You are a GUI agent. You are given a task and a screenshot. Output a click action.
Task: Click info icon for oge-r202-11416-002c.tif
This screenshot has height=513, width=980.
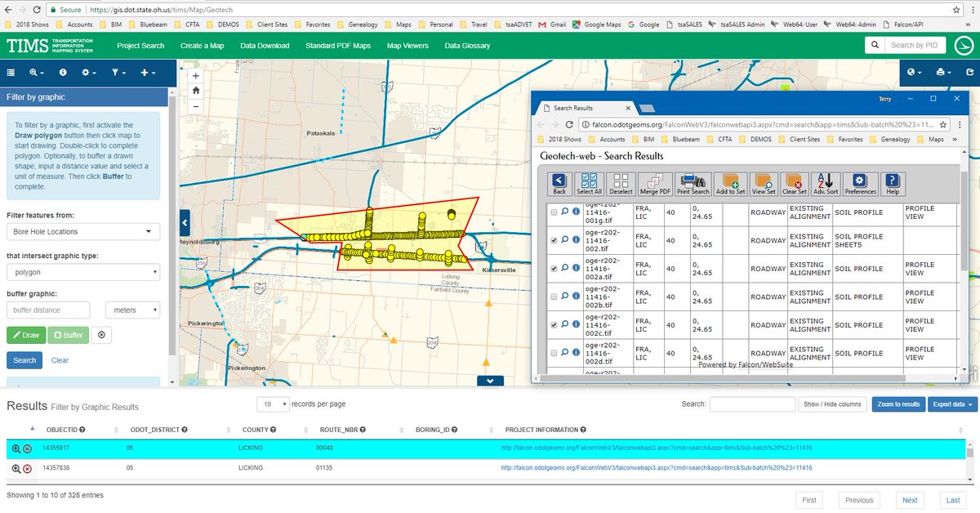tap(576, 325)
